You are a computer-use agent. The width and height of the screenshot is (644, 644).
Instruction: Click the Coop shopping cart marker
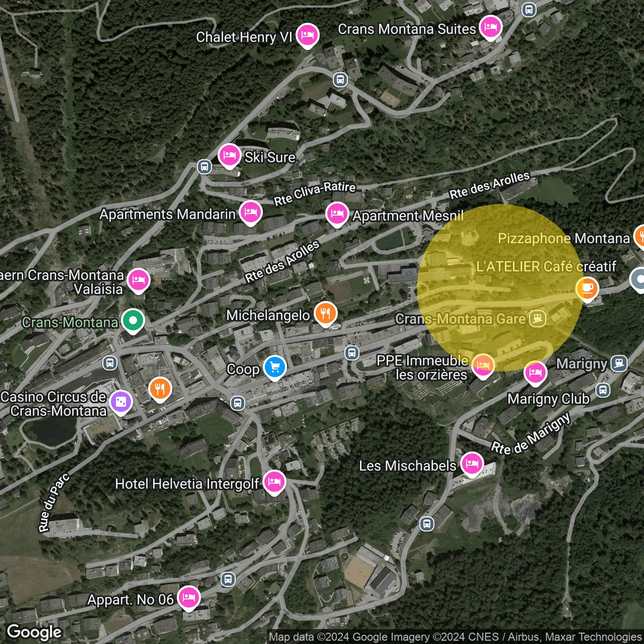click(x=275, y=367)
